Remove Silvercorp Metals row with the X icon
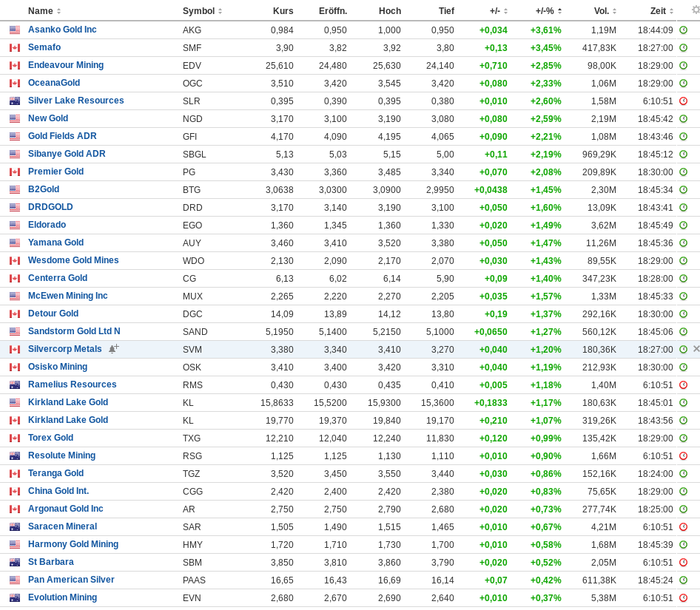This screenshot has height=610, width=700. pyautogui.click(x=696, y=349)
